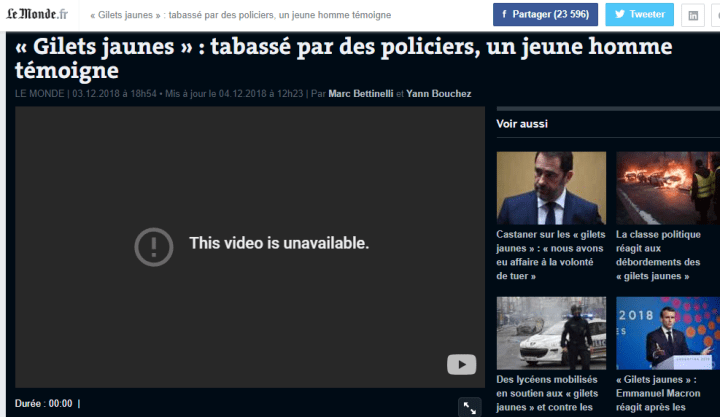Click the video timeline marker after Durée
720x417 pixels.
click(79, 404)
